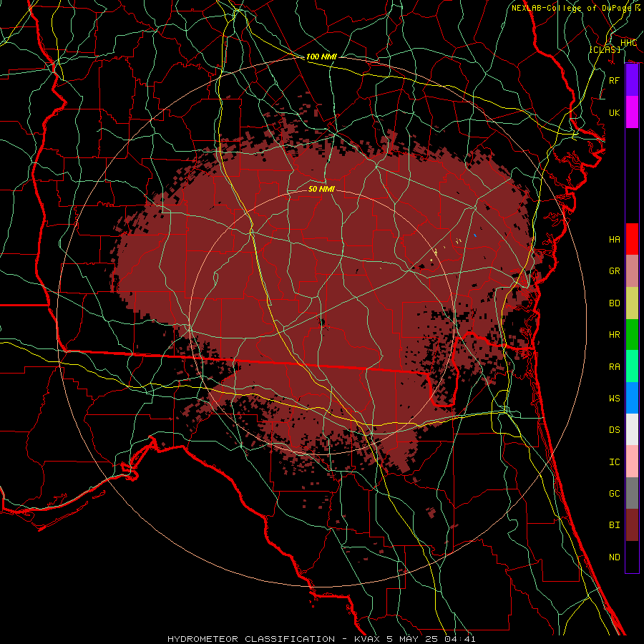The height and width of the screenshot is (644, 644).
Task: Click the "HA" legend label
Action: [615, 239]
